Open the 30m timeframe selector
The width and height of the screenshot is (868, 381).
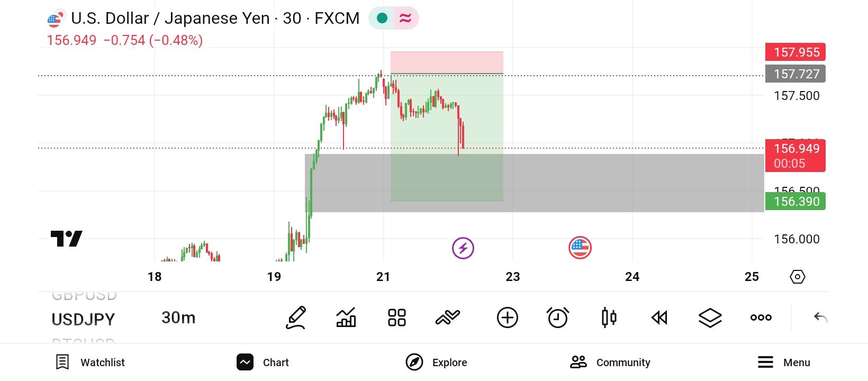point(178,317)
